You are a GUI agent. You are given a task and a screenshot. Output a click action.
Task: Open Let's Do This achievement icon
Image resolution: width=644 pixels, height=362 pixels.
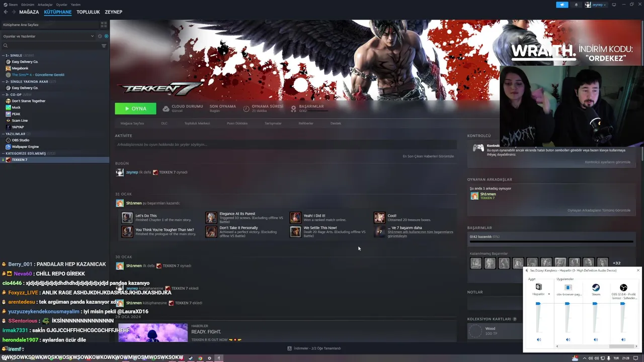tap(127, 217)
